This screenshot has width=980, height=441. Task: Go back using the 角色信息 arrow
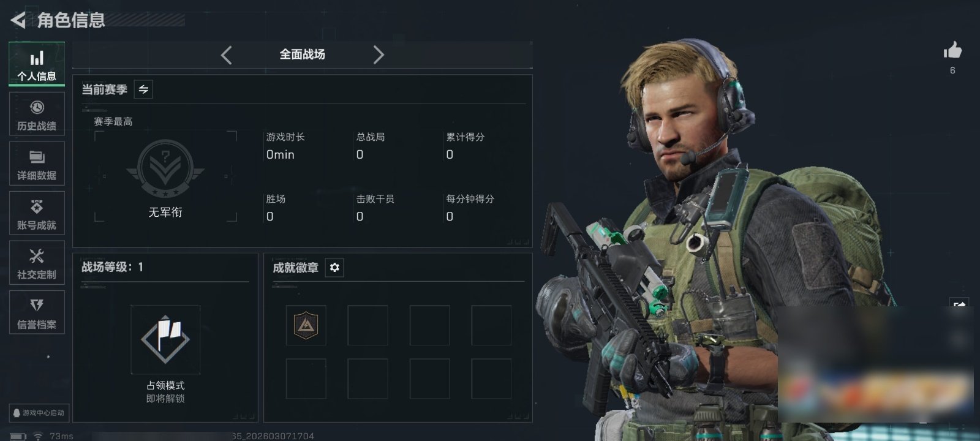pyautogui.click(x=18, y=20)
